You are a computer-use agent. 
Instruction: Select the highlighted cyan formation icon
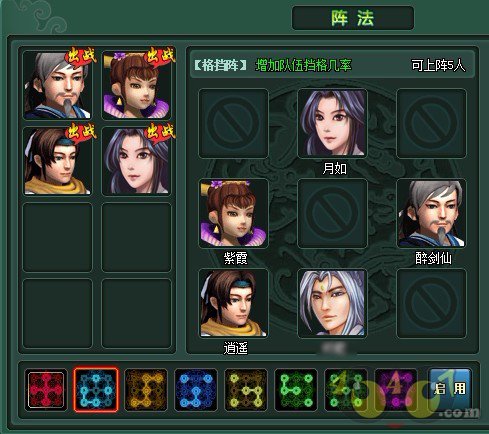click(x=96, y=390)
